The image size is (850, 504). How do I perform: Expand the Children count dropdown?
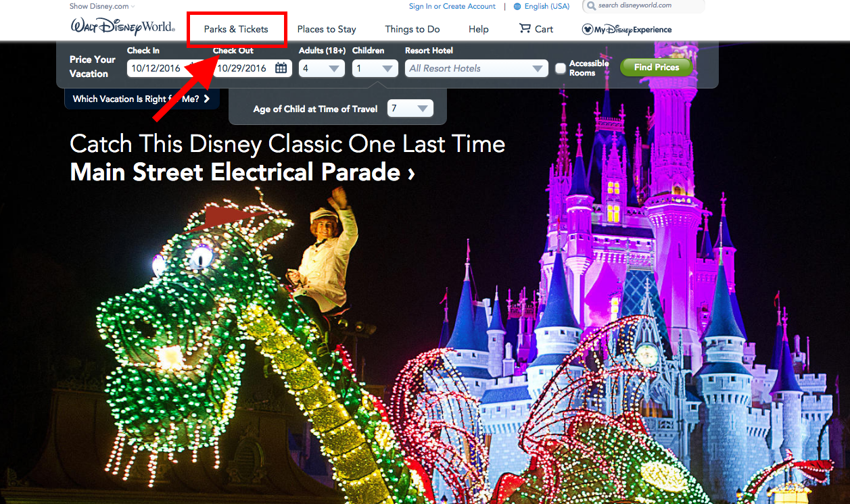375,68
